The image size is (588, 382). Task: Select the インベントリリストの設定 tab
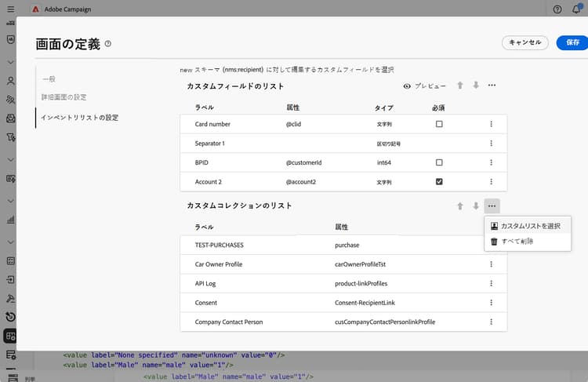tap(79, 118)
